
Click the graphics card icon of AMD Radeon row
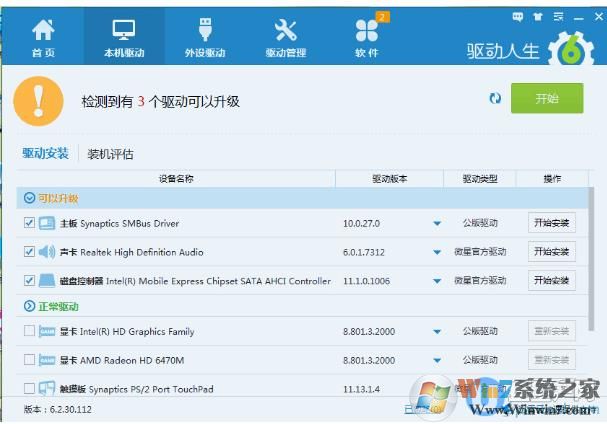[47, 360]
